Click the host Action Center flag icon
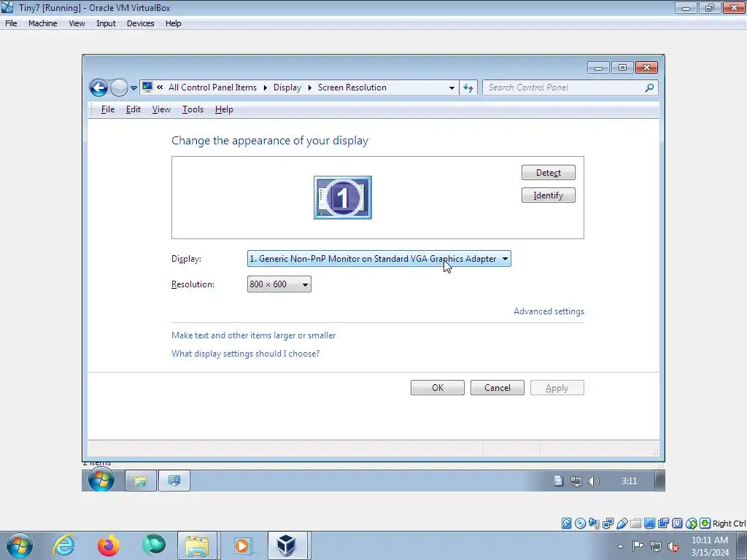This screenshot has height=560, width=747. point(638,546)
